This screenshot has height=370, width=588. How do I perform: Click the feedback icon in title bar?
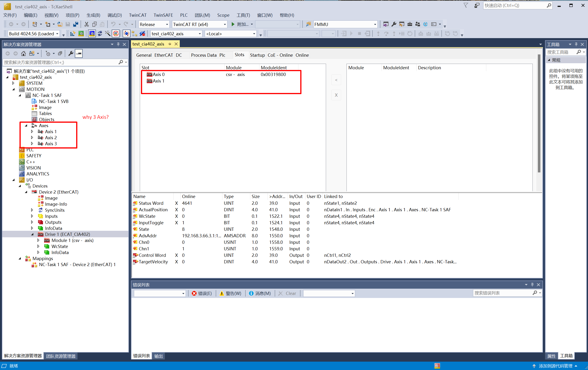[477, 6]
